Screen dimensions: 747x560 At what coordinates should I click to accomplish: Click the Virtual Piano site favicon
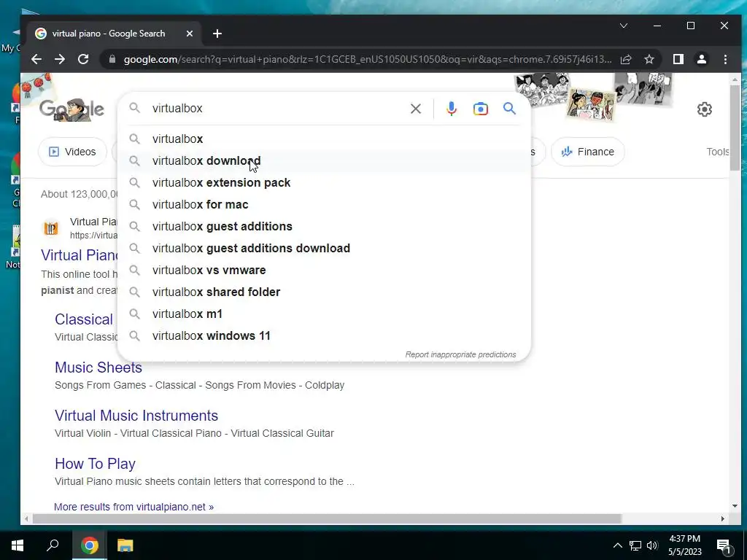point(51,228)
